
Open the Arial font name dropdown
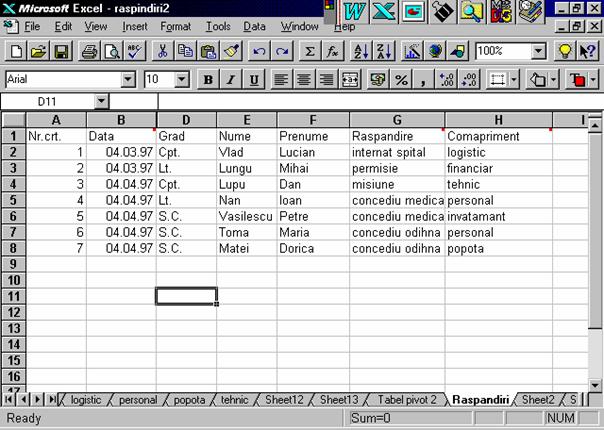point(127,79)
